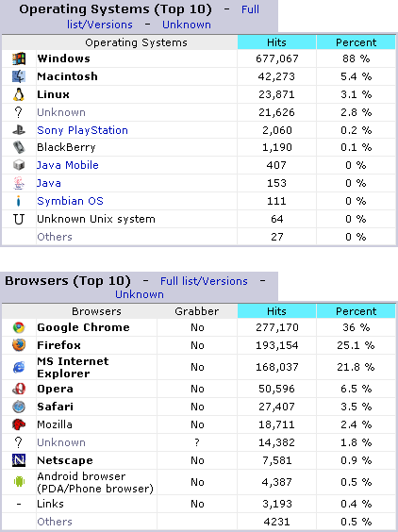Click the Browsers column header
Image resolution: width=398 pixels, height=532 pixels.
[x=96, y=311]
